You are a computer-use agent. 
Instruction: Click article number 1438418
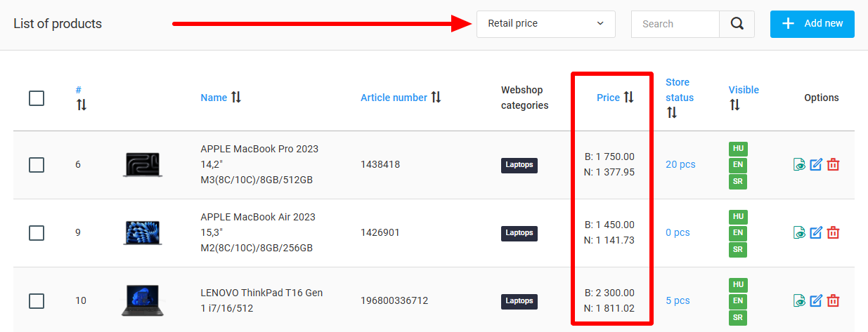click(380, 165)
